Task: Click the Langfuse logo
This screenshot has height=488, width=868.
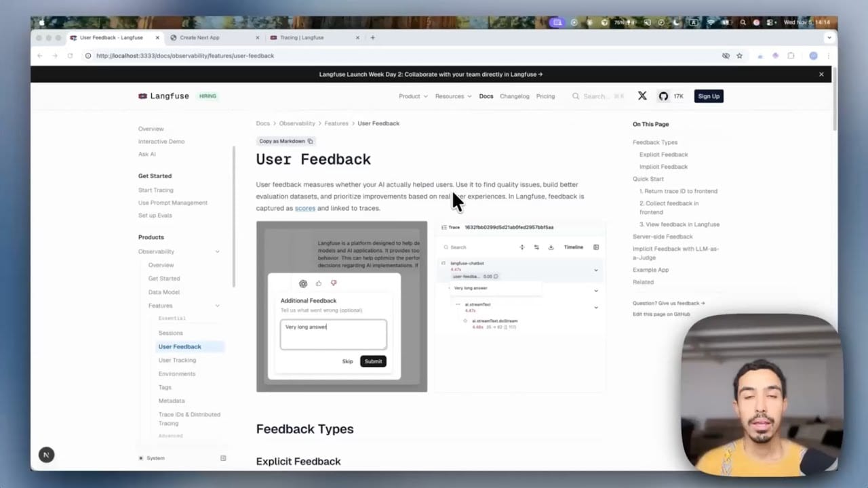Action: [x=163, y=96]
